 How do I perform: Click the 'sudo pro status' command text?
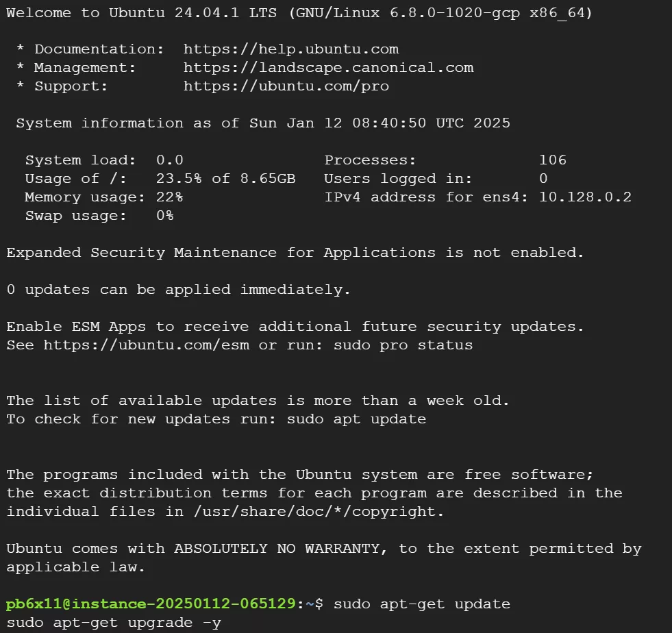point(403,345)
